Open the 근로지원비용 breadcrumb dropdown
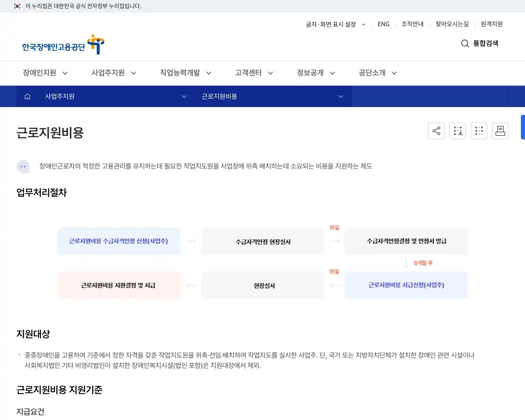The width and height of the screenshot is (525, 420). click(x=340, y=96)
